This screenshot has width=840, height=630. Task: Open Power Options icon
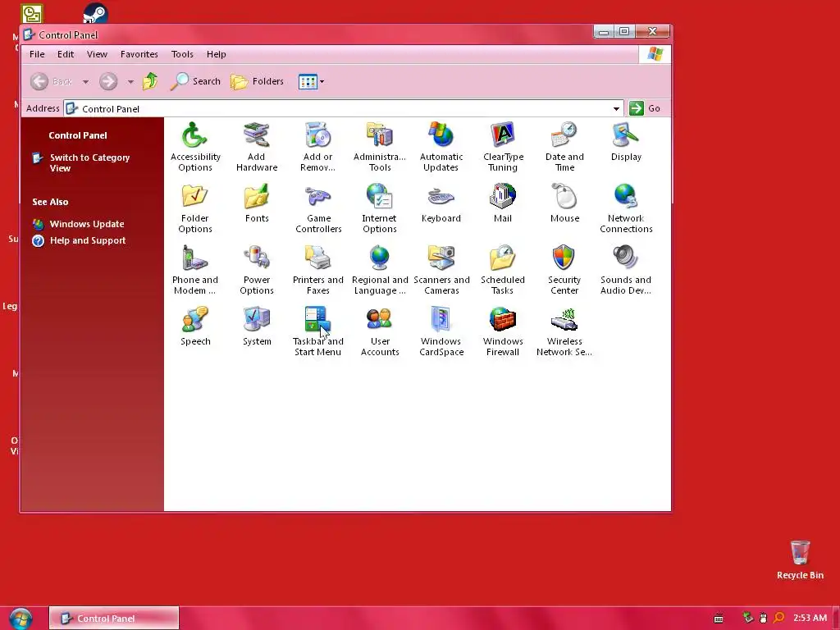click(x=257, y=269)
